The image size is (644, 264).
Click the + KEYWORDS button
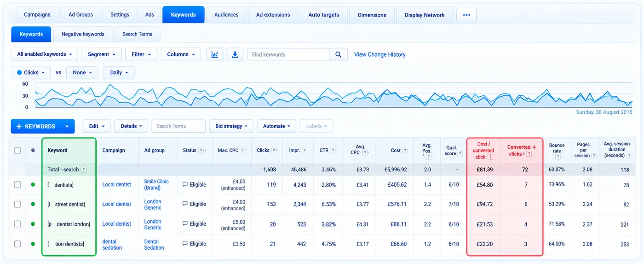36,126
